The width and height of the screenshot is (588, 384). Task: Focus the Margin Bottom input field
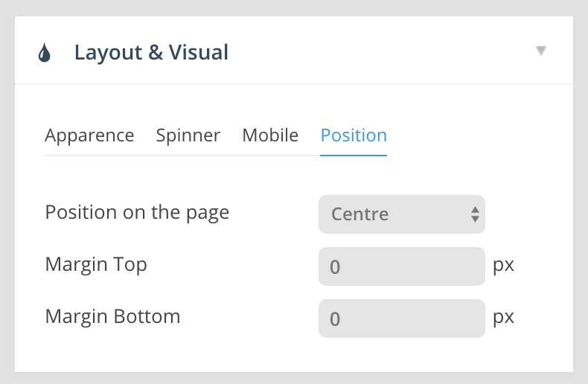click(x=401, y=319)
